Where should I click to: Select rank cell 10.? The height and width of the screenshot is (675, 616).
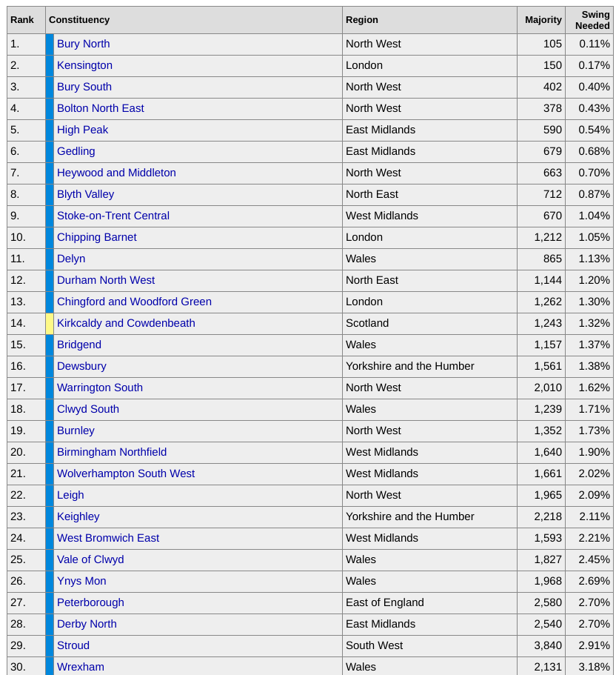coord(26,238)
